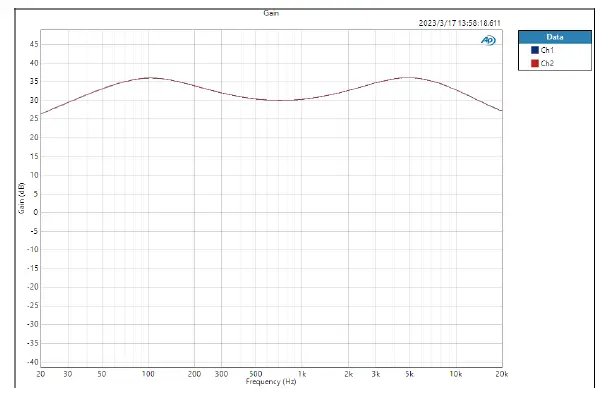
Task: Click the 5k frequency axis tick label
Action: coord(409,374)
